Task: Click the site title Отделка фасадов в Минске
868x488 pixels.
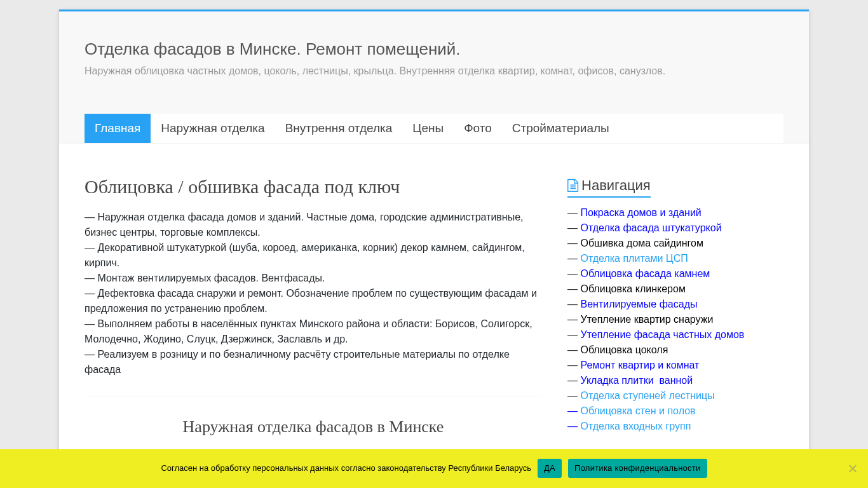Action: (272, 49)
